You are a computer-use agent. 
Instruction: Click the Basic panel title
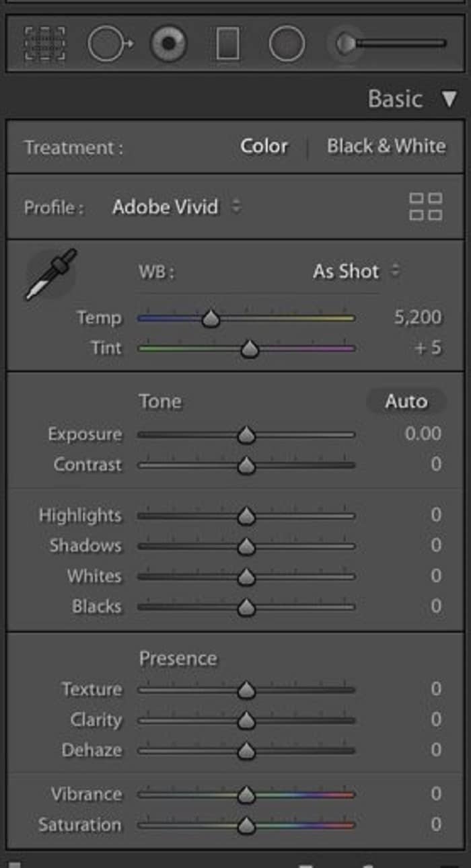tap(395, 100)
